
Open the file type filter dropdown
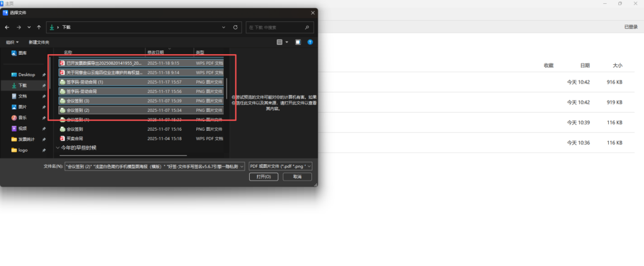pos(280,166)
